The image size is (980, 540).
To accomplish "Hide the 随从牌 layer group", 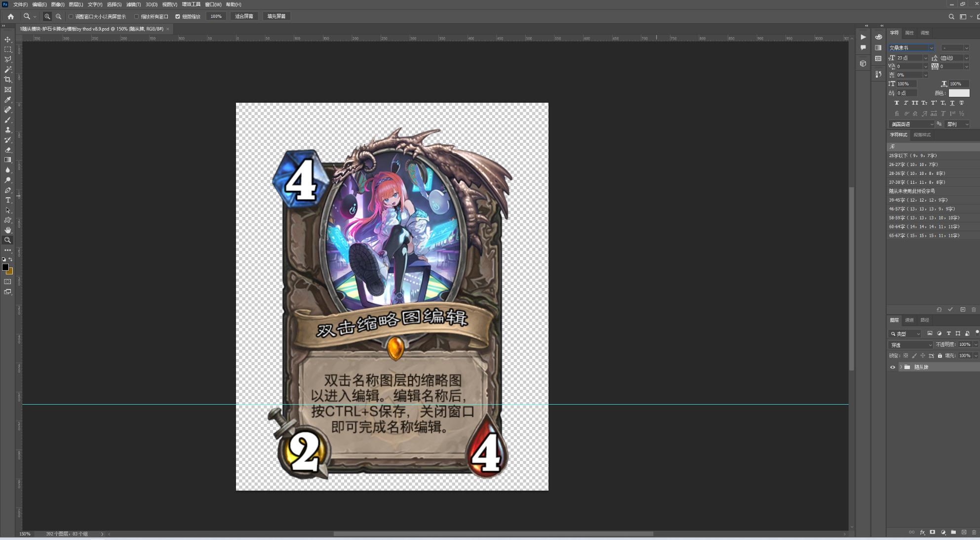I will [892, 367].
